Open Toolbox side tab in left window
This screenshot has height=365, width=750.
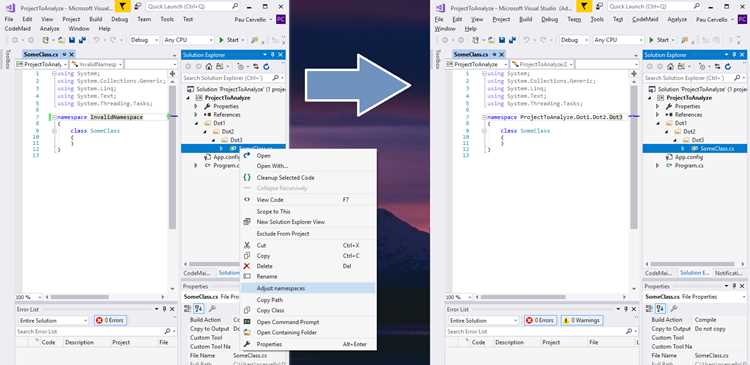pyautogui.click(x=7, y=59)
